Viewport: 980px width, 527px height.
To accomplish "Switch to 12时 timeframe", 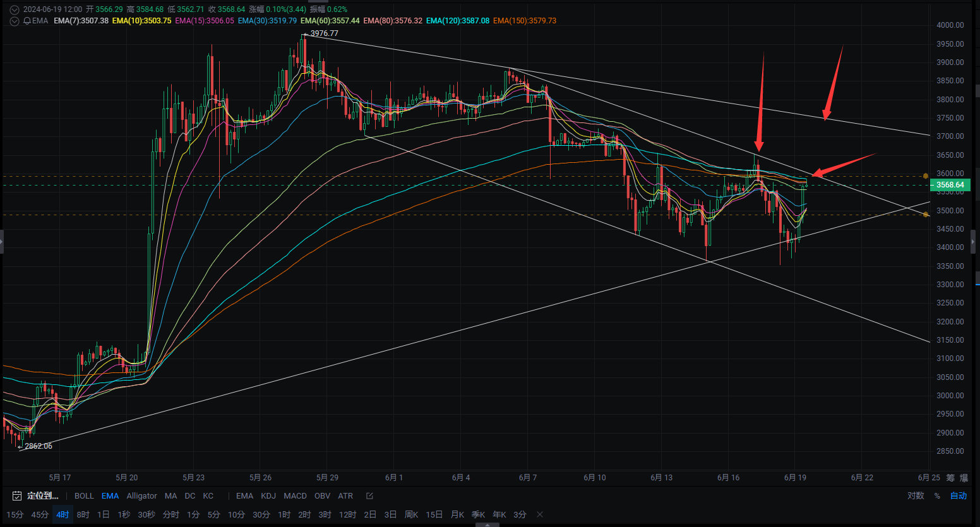I will pyautogui.click(x=347, y=514).
